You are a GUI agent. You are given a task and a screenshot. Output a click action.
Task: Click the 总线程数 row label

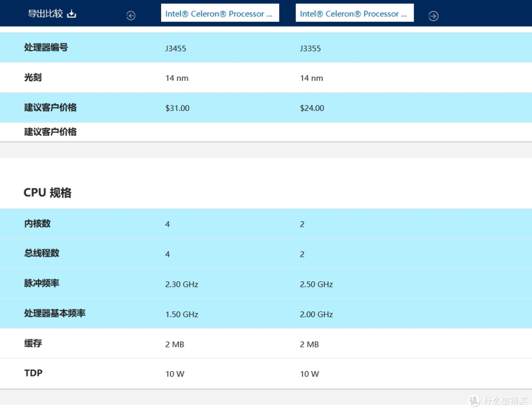click(x=42, y=253)
